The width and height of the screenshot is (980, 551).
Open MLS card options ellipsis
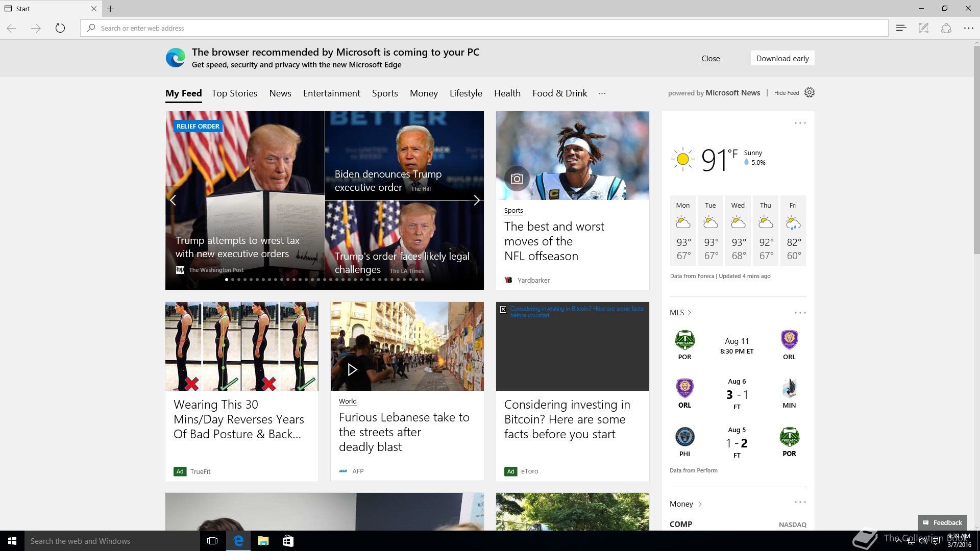coord(800,313)
